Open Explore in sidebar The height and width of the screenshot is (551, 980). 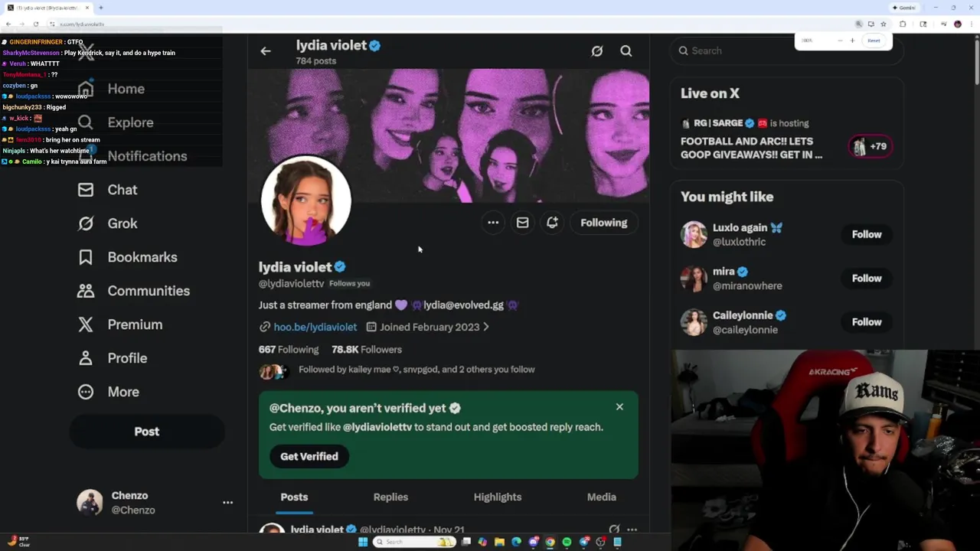click(116, 122)
